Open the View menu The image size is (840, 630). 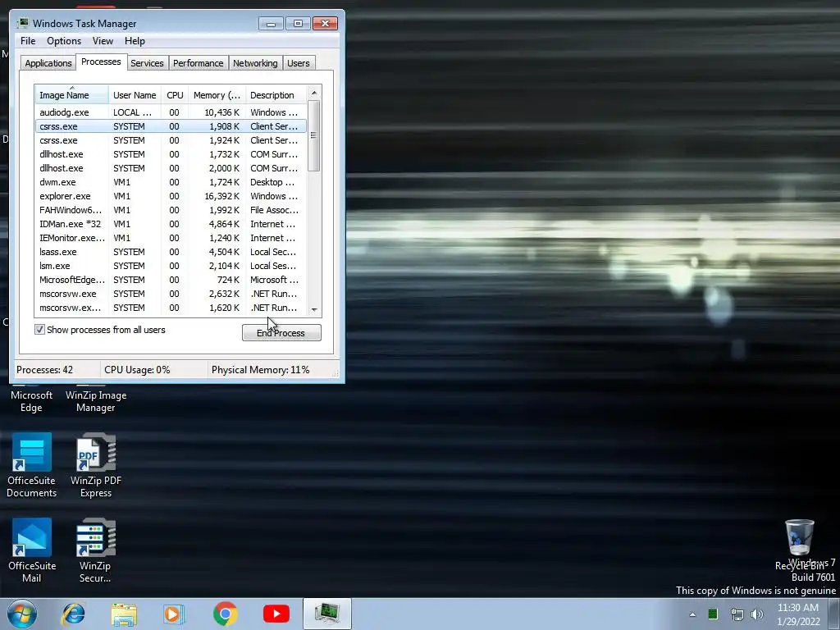(103, 41)
